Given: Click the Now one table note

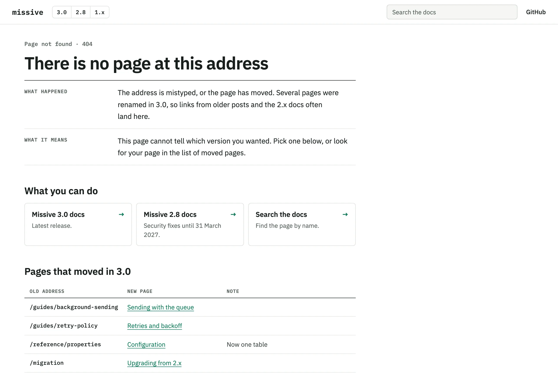Looking at the screenshot, I should pos(247,344).
